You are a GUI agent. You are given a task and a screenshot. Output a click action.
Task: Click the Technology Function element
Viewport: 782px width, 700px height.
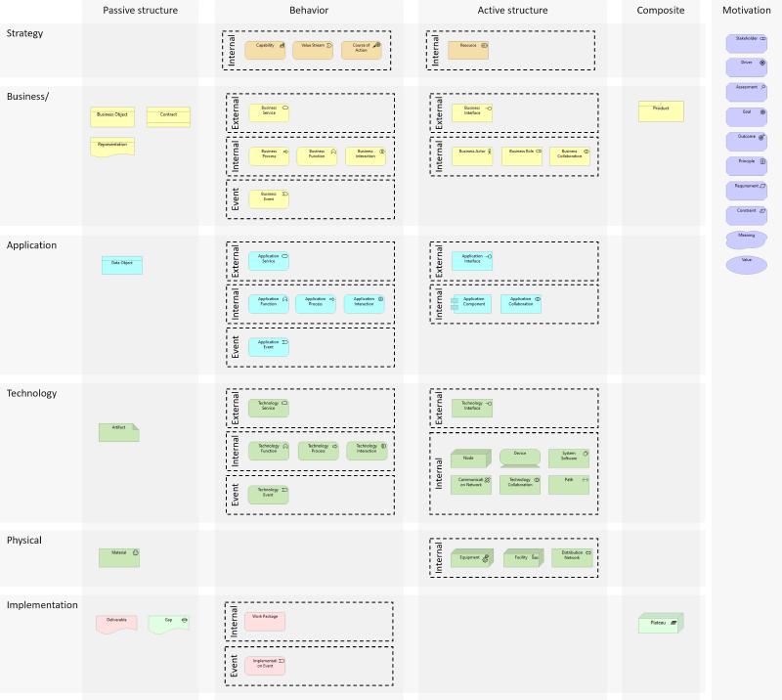pyautogui.click(x=269, y=451)
